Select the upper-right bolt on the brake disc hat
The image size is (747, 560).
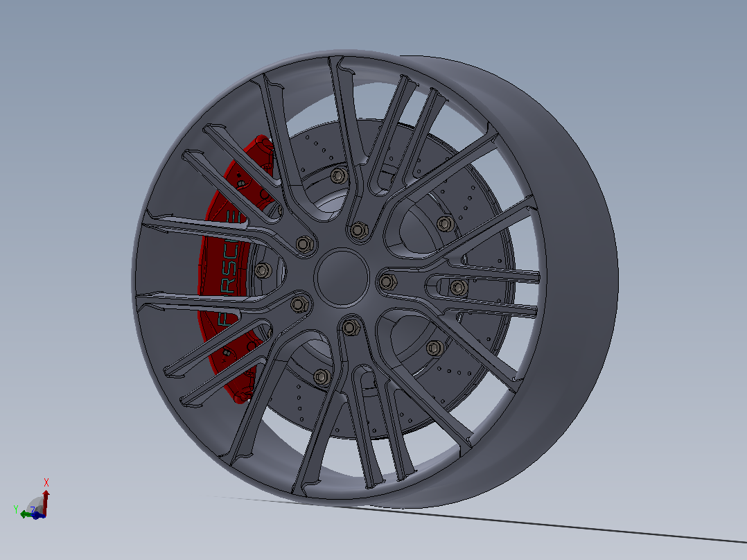tap(446, 224)
